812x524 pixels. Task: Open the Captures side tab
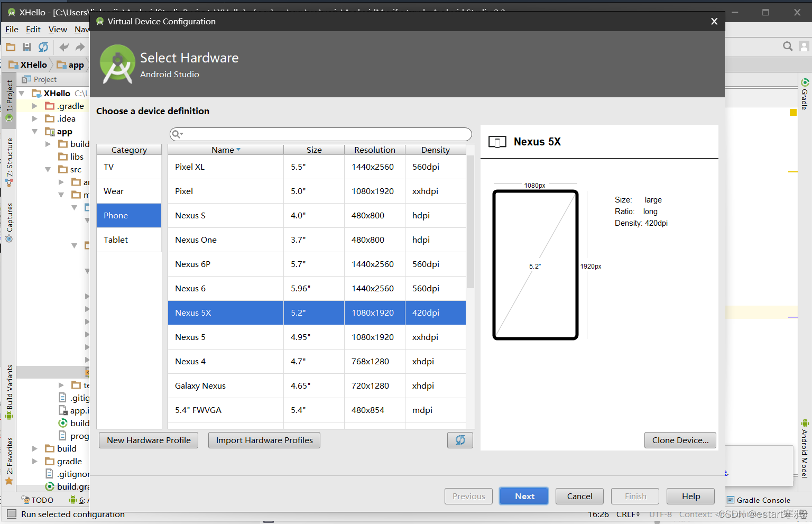click(x=9, y=222)
